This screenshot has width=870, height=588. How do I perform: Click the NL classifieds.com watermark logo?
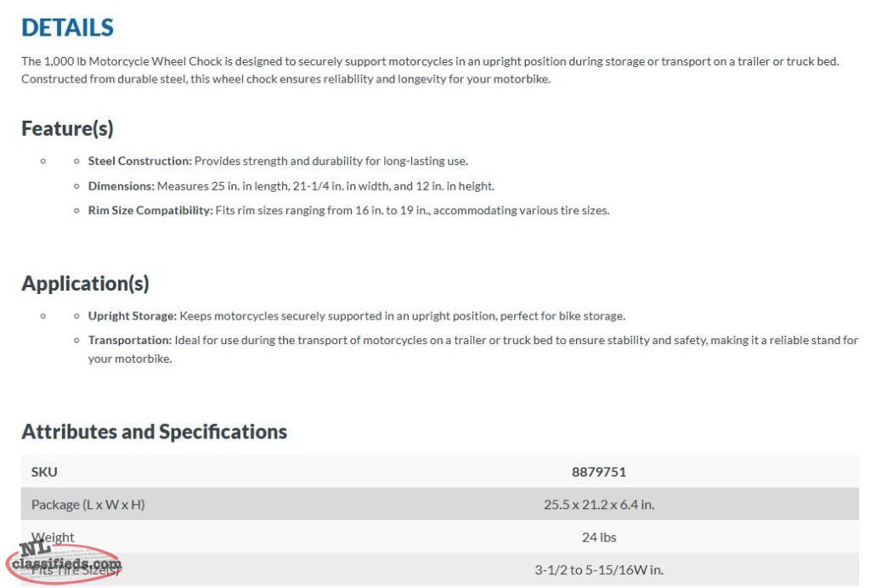[64, 563]
